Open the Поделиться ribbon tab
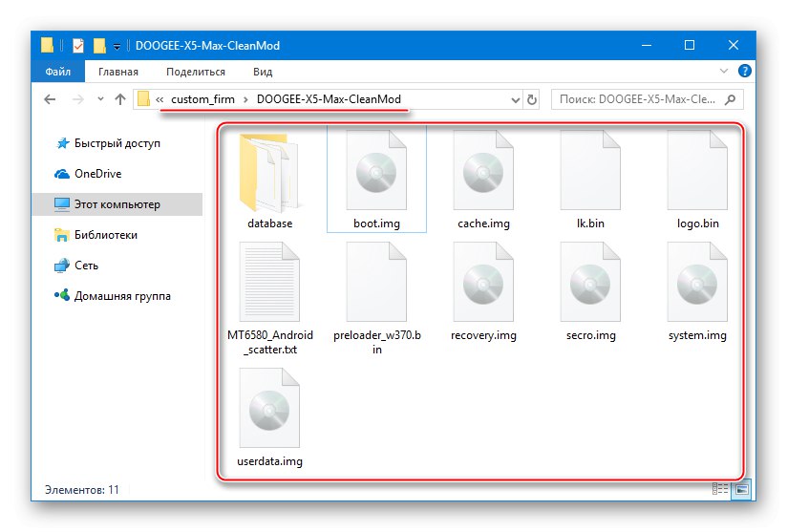 pyautogui.click(x=195, y=72)
